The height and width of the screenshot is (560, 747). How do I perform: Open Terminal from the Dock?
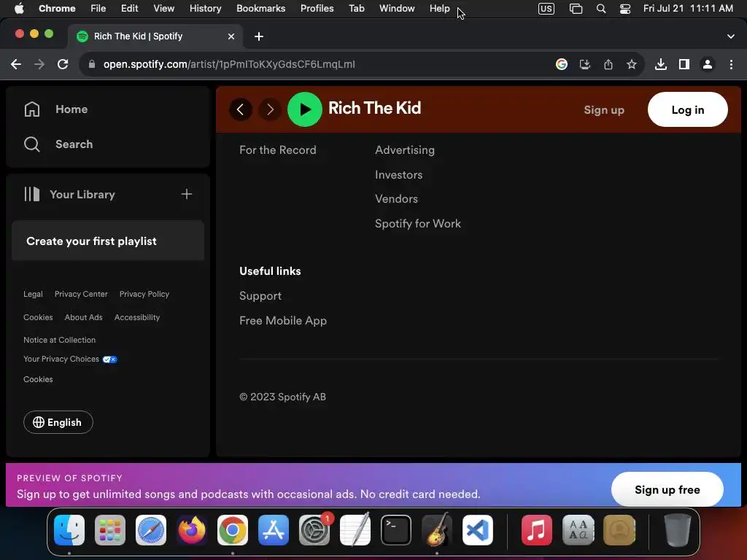396,530
